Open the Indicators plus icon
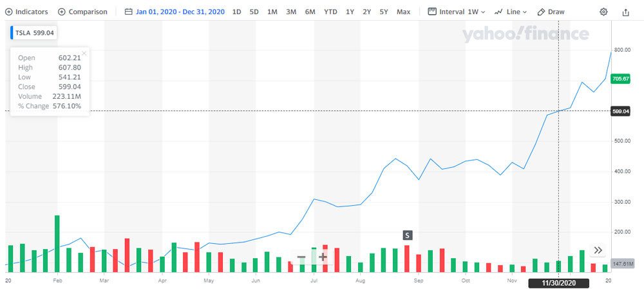 click(8, 12)
